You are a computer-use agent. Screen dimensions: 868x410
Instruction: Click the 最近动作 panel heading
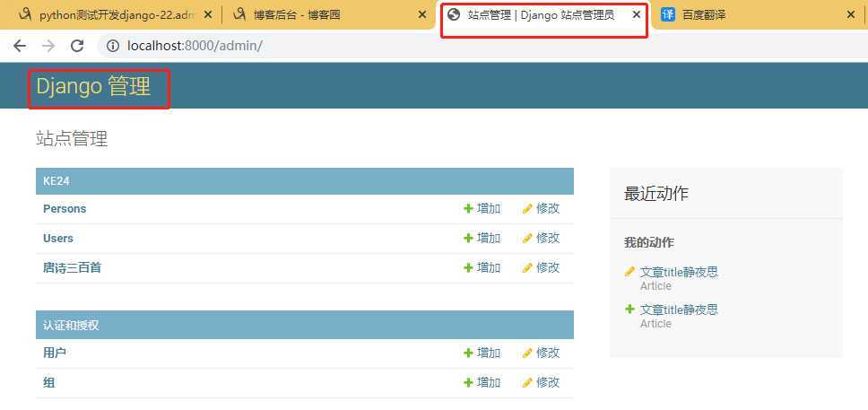tap(656, 194)
